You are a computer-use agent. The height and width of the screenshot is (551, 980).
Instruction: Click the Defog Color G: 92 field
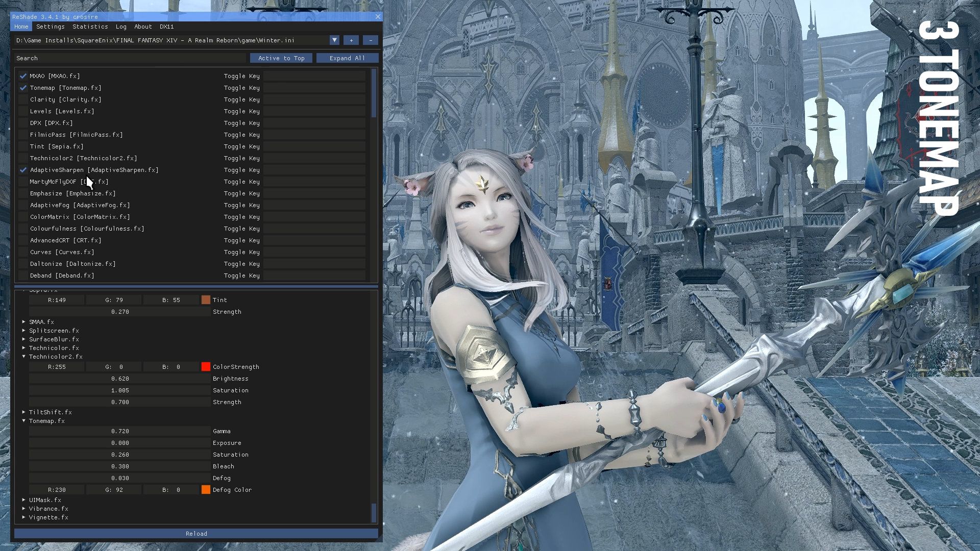click(x=114, y=490)
